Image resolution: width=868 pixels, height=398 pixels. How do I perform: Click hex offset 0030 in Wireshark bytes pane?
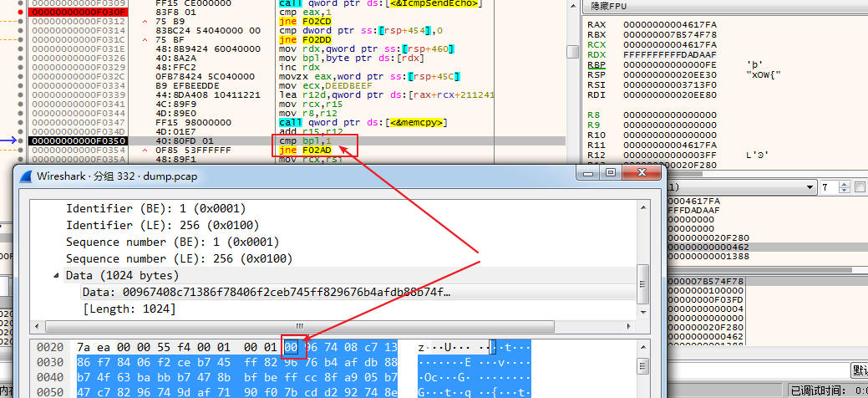point(50,363)
